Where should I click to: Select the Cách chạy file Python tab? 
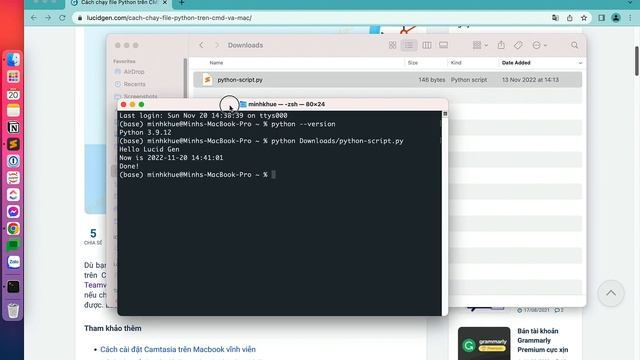pos(118,3)
